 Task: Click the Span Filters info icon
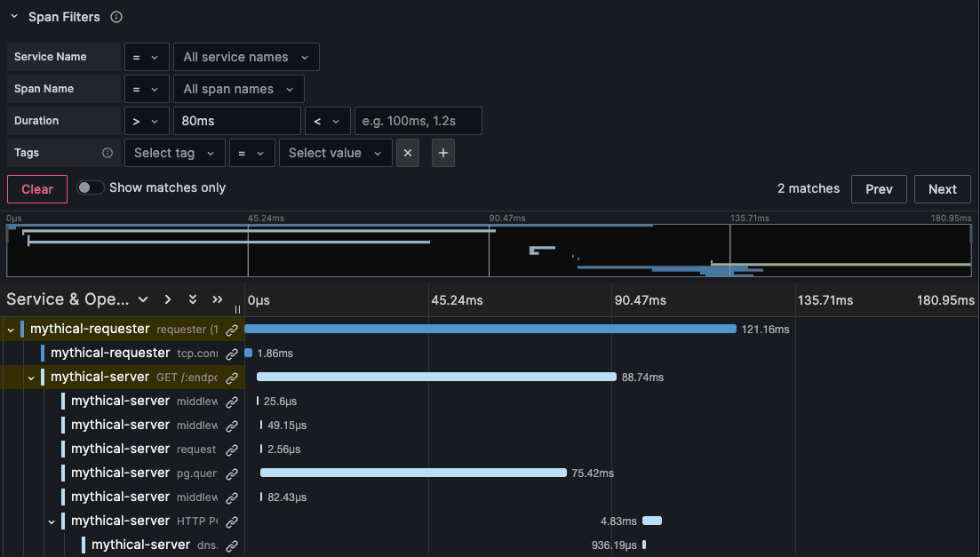[x=116, y=16]
